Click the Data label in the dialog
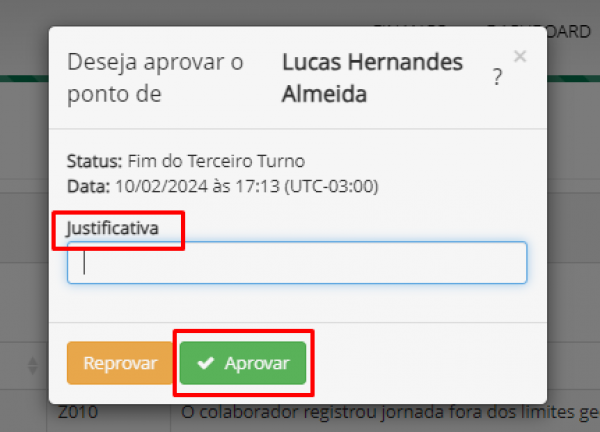Viewport: 600px width, 432px height. [x=85, y=186]
